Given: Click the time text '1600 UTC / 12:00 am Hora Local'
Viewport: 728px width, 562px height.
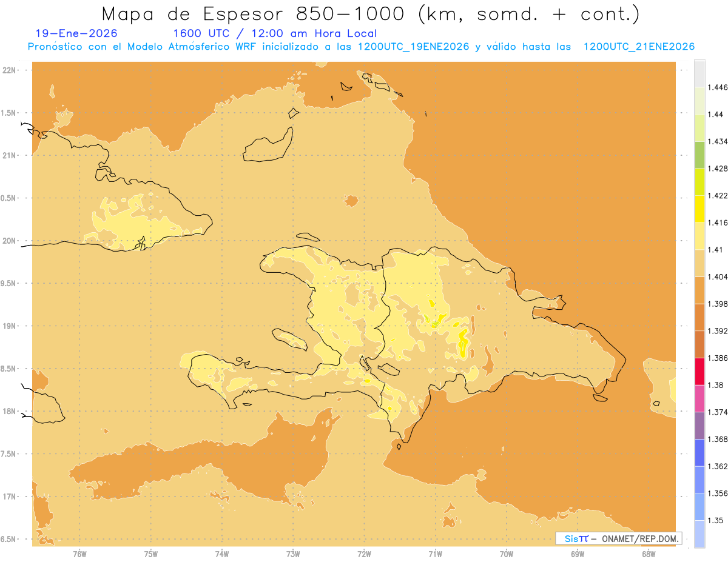Looking at the screenshot, I should (x=275, y=33).
